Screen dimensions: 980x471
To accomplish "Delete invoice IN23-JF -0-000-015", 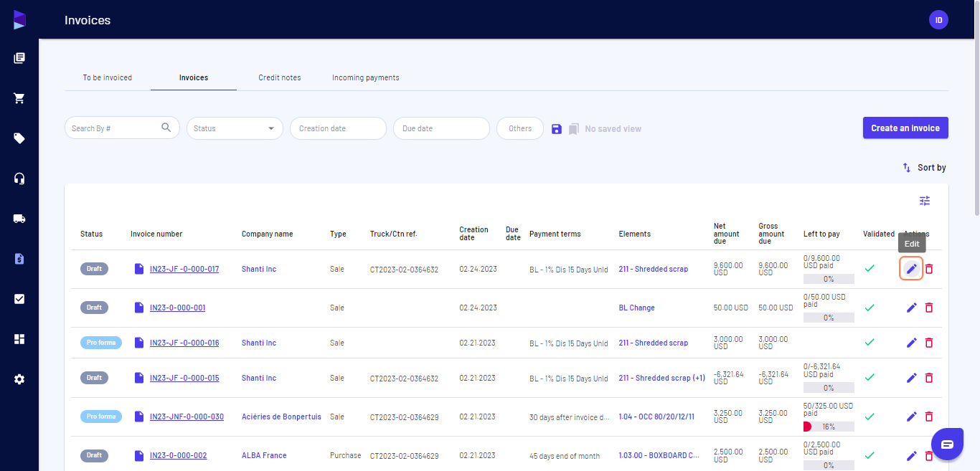I will [x=929, y=378].
